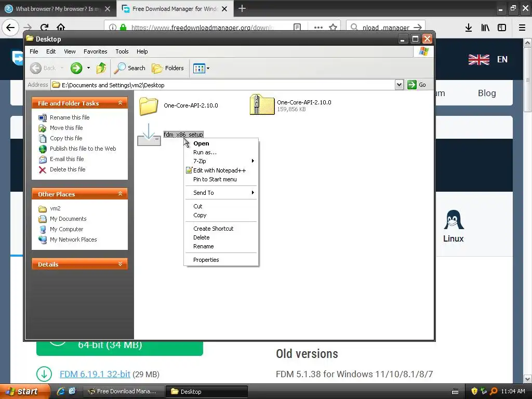Collapse the File and Folder Tasks panel

tap(120, 103)
